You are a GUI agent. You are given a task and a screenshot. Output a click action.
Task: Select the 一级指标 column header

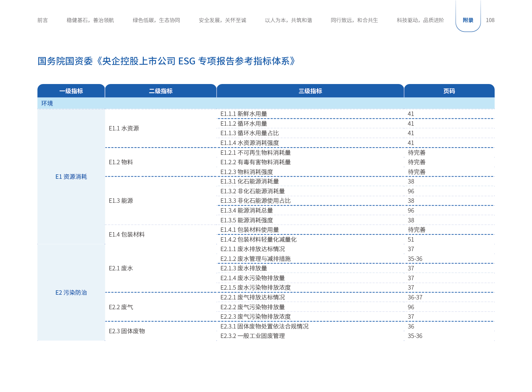coord(71,91)
